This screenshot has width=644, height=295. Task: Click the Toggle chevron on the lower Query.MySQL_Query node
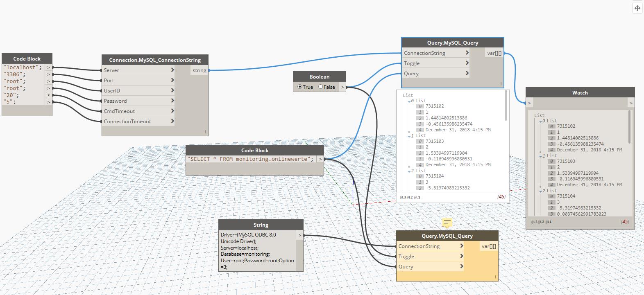pyautogui.click(x=462, y=256)
